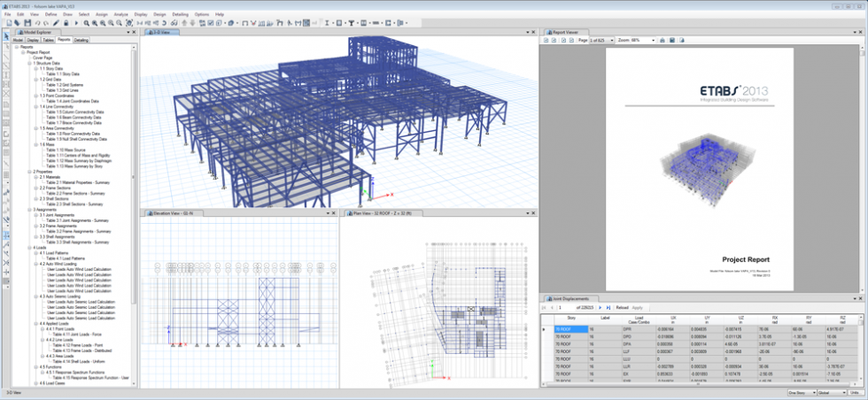This screenshot has height=400, width=868.
Task: Click the Move Down in List arrow
Action: (193, 23)
